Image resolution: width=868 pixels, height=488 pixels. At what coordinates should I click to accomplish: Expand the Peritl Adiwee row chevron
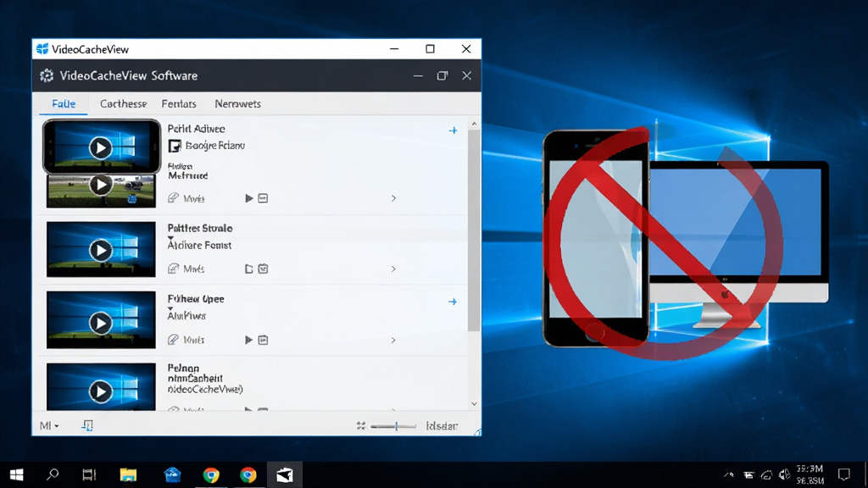tap(393, 198)
